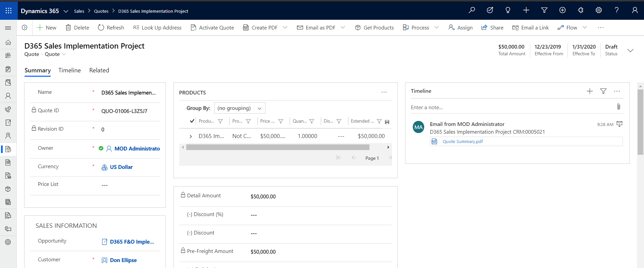Image resolution: width=644 pixels, height=268 pixels.
Task: Expand the header fields chevron near Draft status
Action: 630,51
